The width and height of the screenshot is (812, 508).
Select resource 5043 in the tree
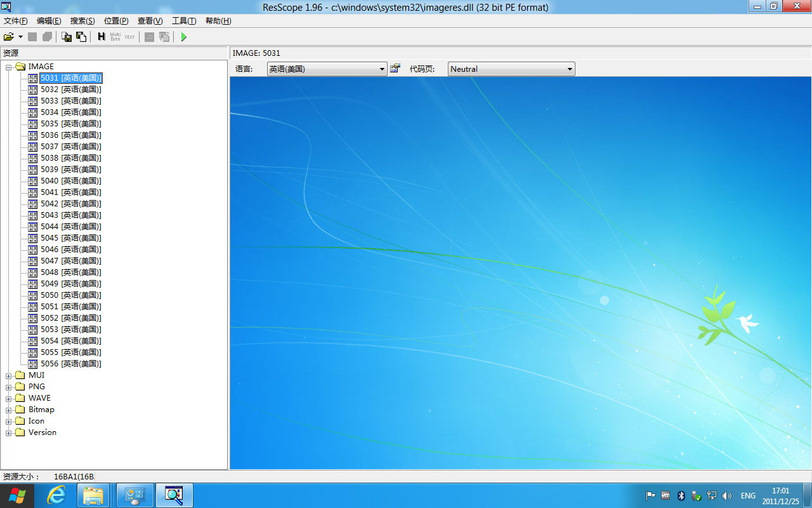click(71, 215)
